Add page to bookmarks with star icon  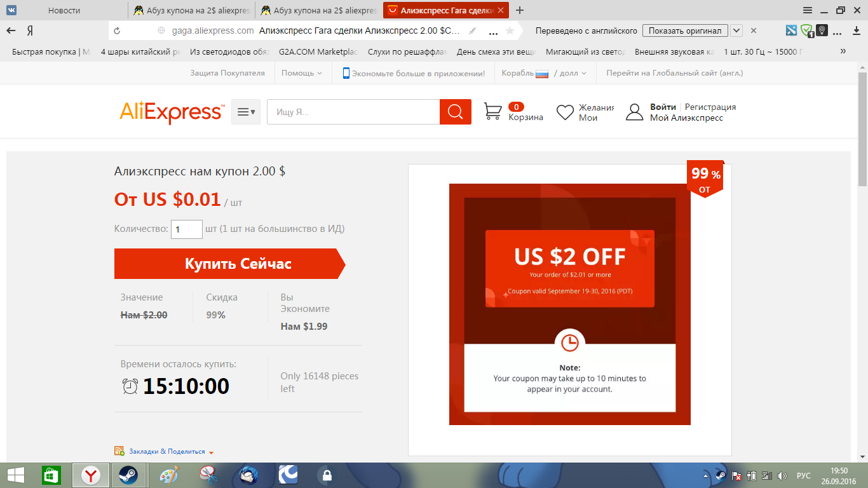coord(510,30)
